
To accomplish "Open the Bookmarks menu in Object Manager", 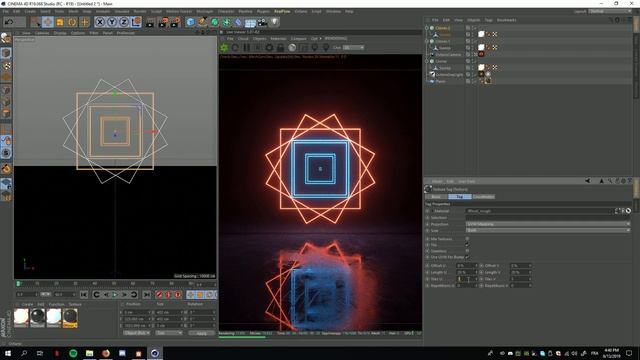I will coord(507,20).
